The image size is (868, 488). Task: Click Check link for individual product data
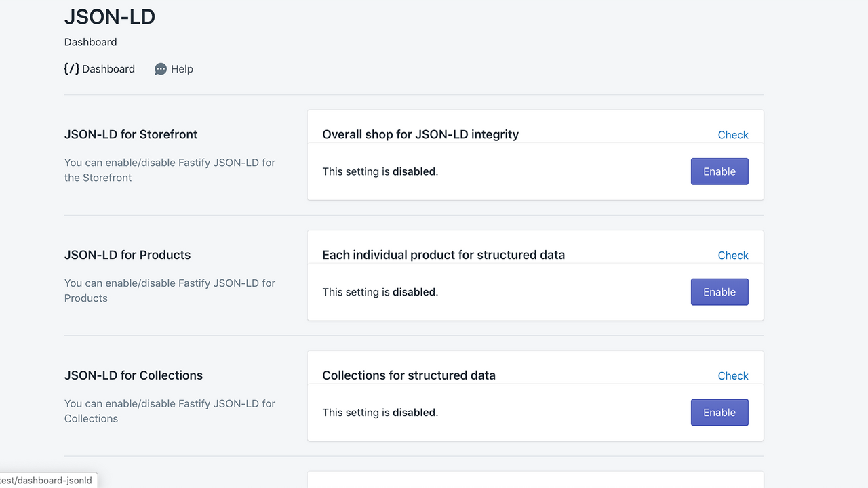[x=732, y=256]
